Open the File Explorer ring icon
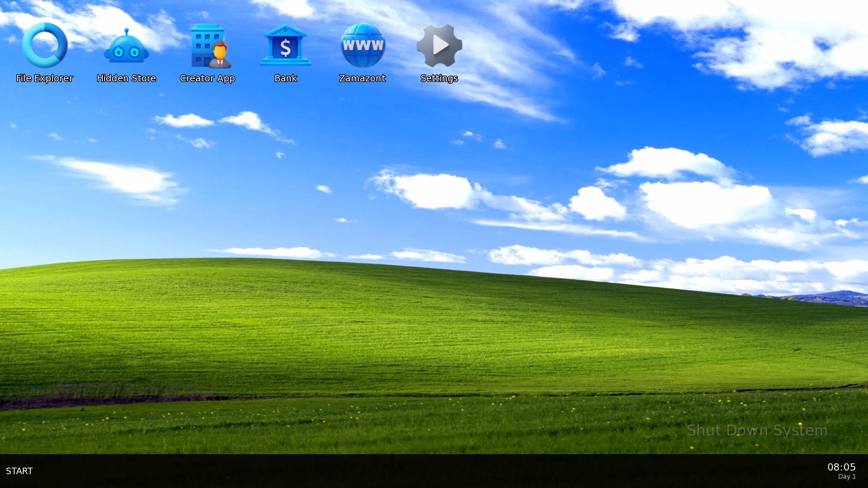 45,45
